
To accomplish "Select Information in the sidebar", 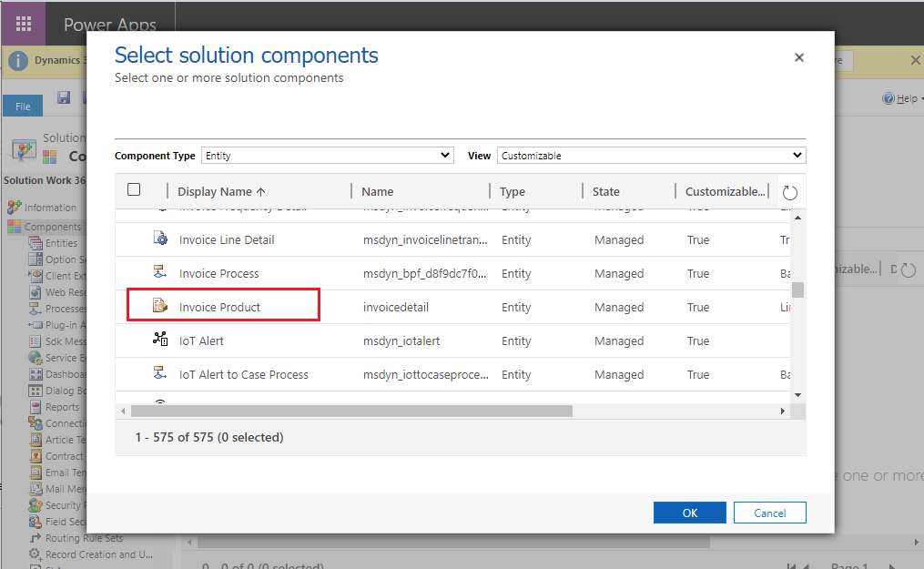I will point(50,208).
